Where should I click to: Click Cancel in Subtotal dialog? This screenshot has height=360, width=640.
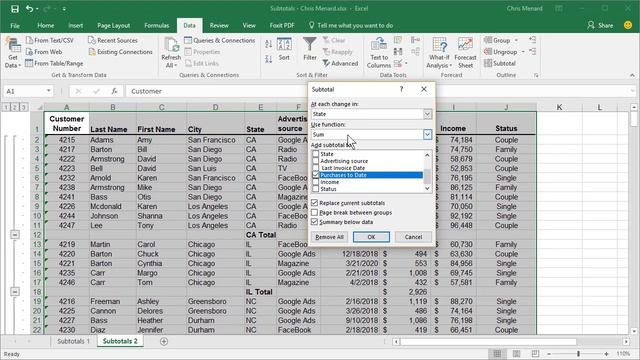[413, 237]
